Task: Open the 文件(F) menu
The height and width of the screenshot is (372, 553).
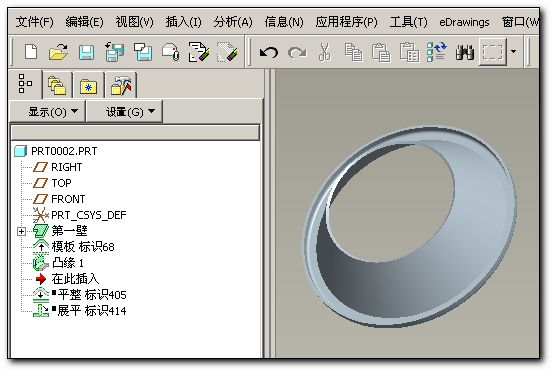Action: pos(35,22)
